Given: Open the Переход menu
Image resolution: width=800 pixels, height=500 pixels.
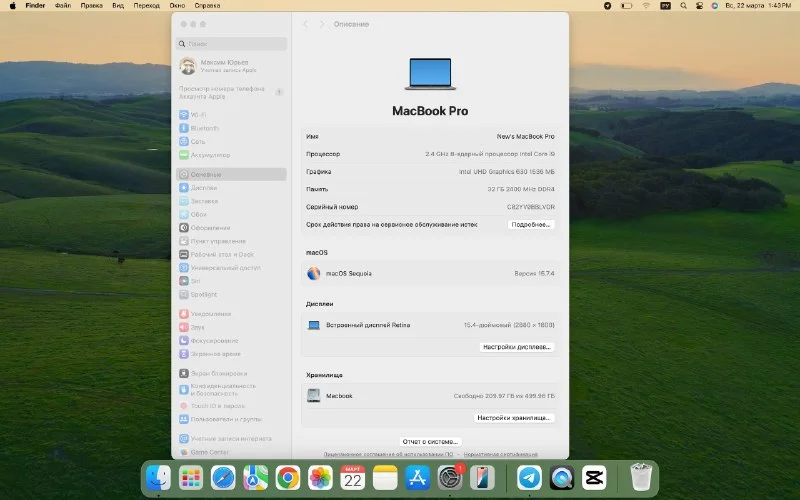Looking at the screenshot, I should pyautogui.click(x=146, y=6).
